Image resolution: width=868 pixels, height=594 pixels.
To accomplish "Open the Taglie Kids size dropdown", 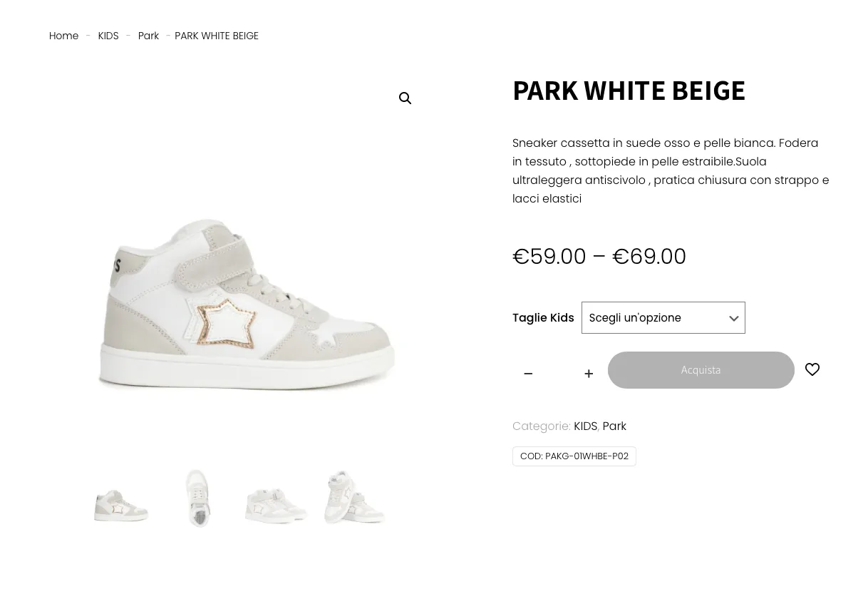I will click(x=656, y=318).
